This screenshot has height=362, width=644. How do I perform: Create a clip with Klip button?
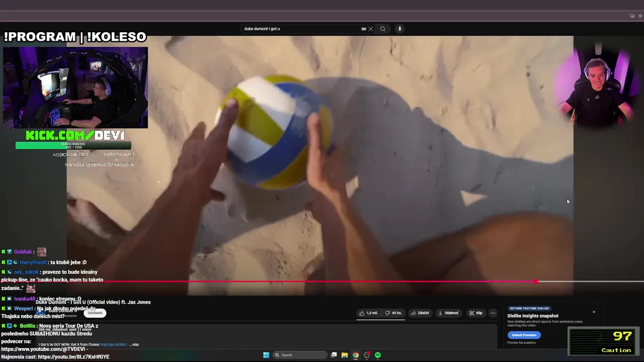pyautogui.click(x=476, y=313)
